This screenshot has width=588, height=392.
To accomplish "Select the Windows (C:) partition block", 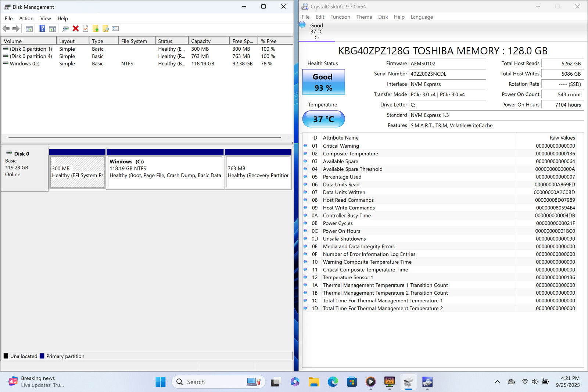I will pyautogui.click(x=165, y=172).
